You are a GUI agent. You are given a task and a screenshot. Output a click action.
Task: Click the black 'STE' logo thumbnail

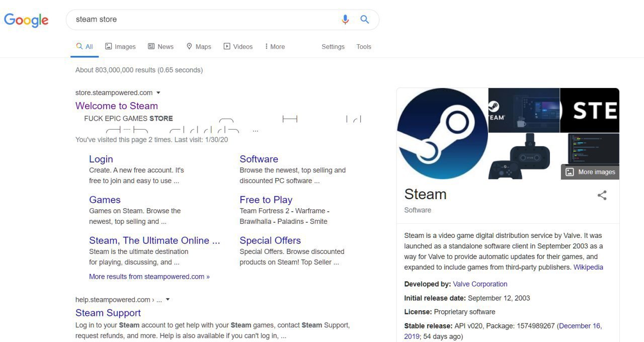coord(590,110)
